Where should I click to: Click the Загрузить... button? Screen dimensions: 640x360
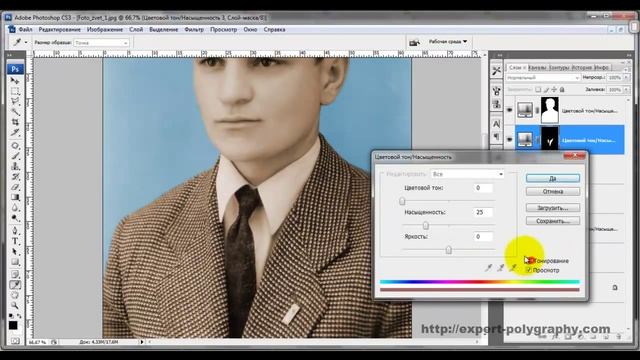pos(553,208)
